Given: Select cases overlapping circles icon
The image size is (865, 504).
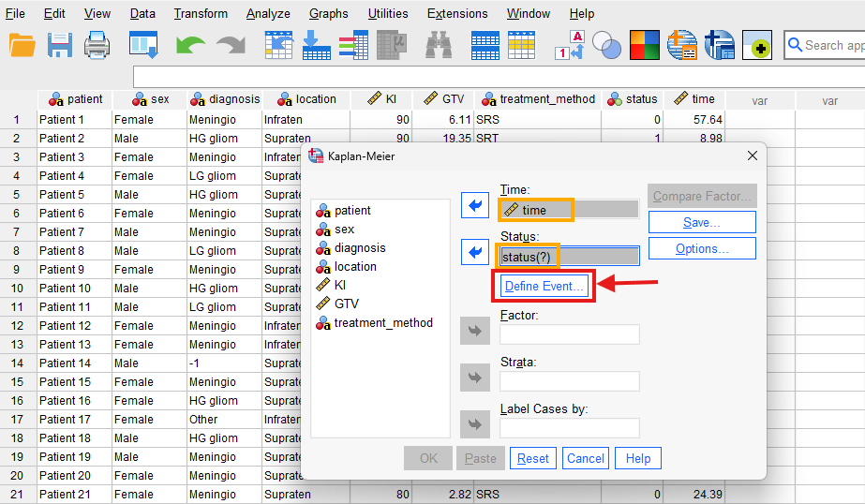Looking at the screenshot, I should (607, 45).
